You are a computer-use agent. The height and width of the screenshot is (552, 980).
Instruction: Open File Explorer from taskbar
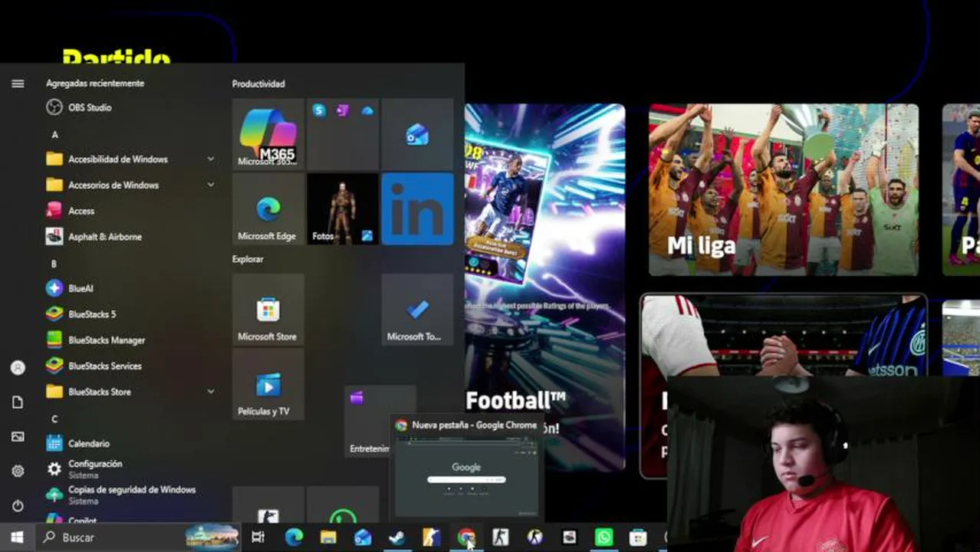[328, 537]
